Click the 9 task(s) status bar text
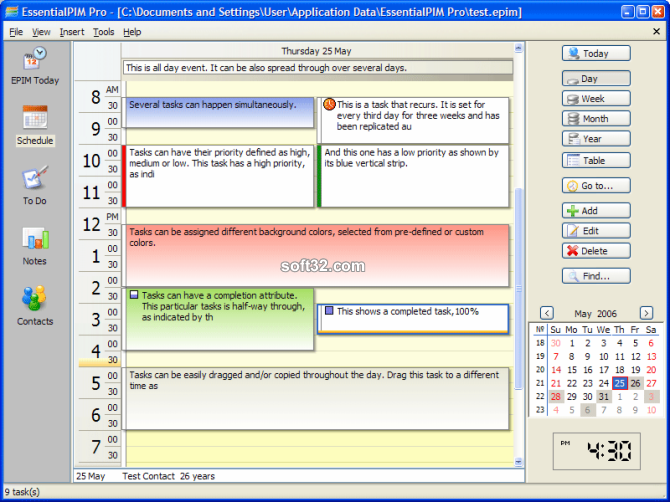Image resolution: width=670 pixels, height=502 pixels. pyautogui.click(x=22, y=492)
